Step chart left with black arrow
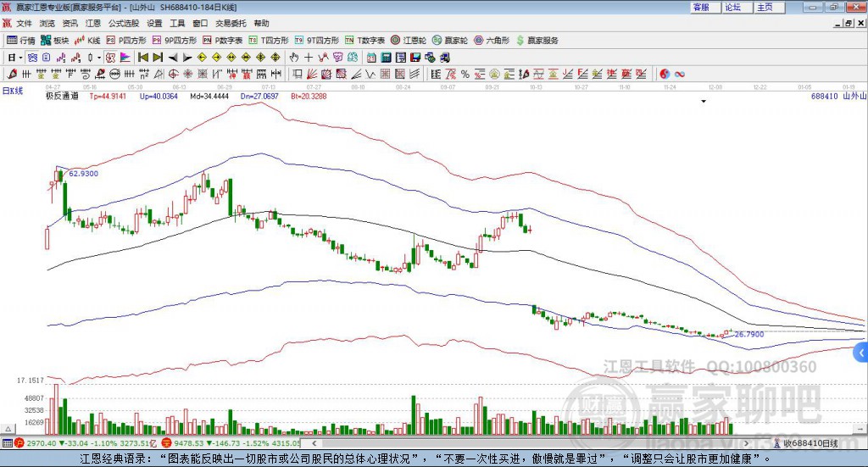The height and width of the screenshot is (467, 868). pos(173,58)
